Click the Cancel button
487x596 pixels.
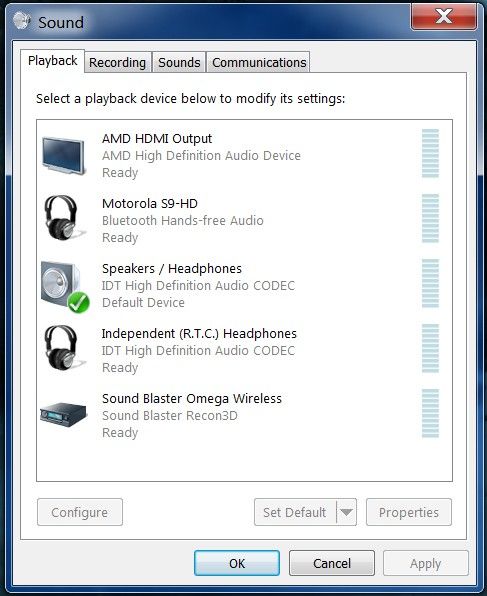point(332,563)
